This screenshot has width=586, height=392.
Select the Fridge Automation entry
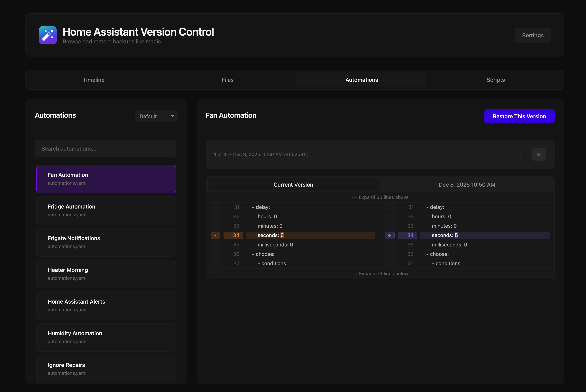(106, 210)
